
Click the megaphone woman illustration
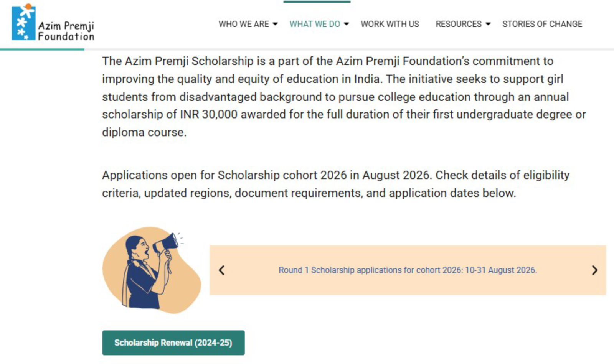(152, 270)
